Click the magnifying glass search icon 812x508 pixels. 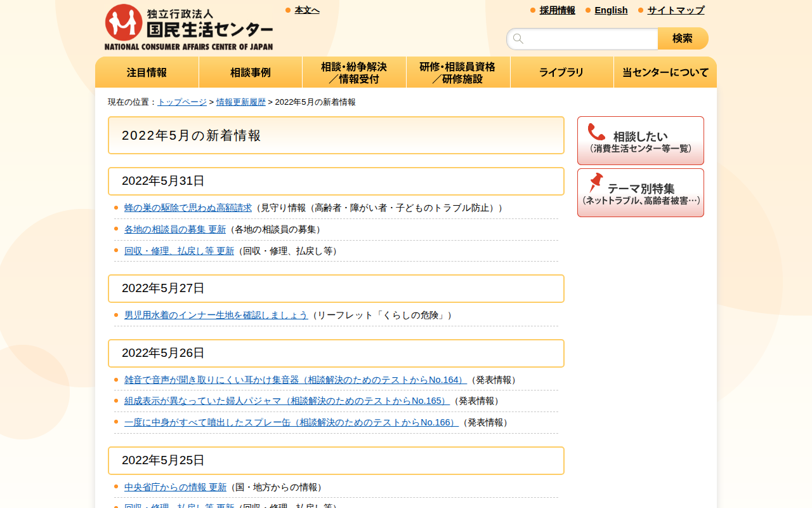(x=518, y=39)
